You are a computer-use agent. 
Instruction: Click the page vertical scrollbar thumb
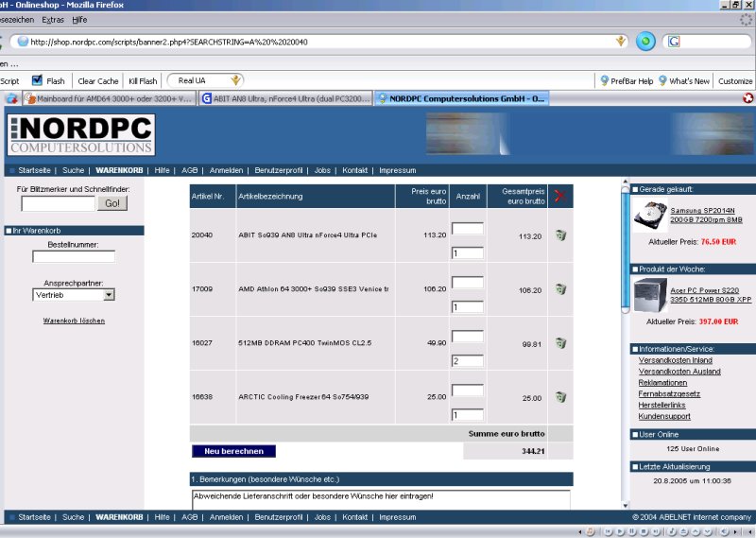pos(625,251)
